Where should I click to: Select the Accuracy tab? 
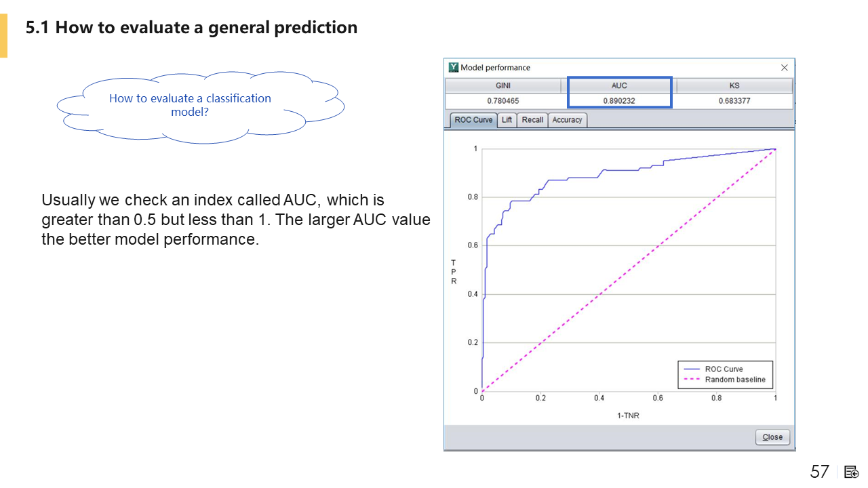tap(567, 120)
